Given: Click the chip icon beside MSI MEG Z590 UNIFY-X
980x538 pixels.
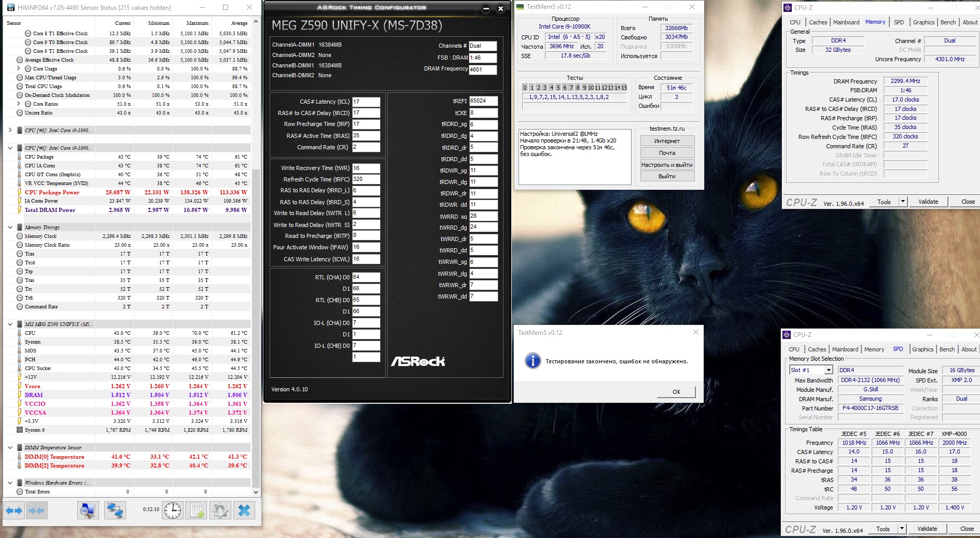Looking at the screenshot, I should (20, 324).
